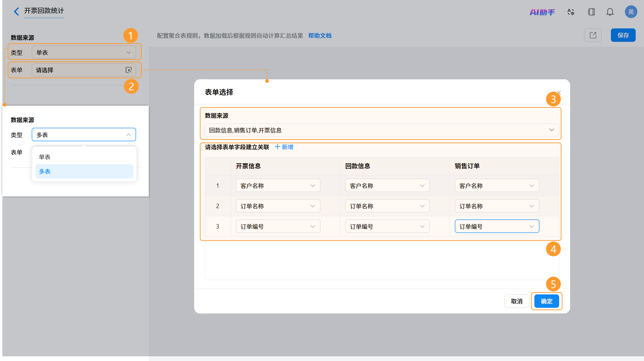Image resolution: width=644 pixels, height=361 pixels.
Task: Open row 2 回款信息 订单名称 dropdown
Action: click(x=387, y=206)
